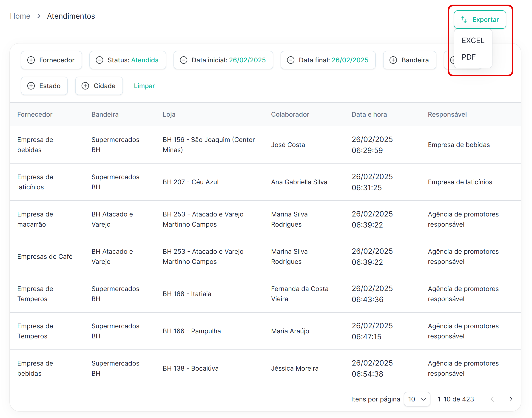532x418 pixels.
Task: Click previous page arrow
Action: (492, 399)
